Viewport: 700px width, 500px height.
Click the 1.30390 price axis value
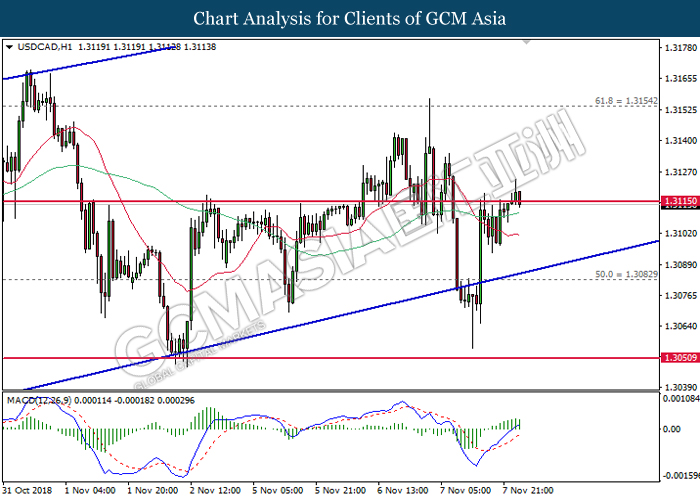681,387
